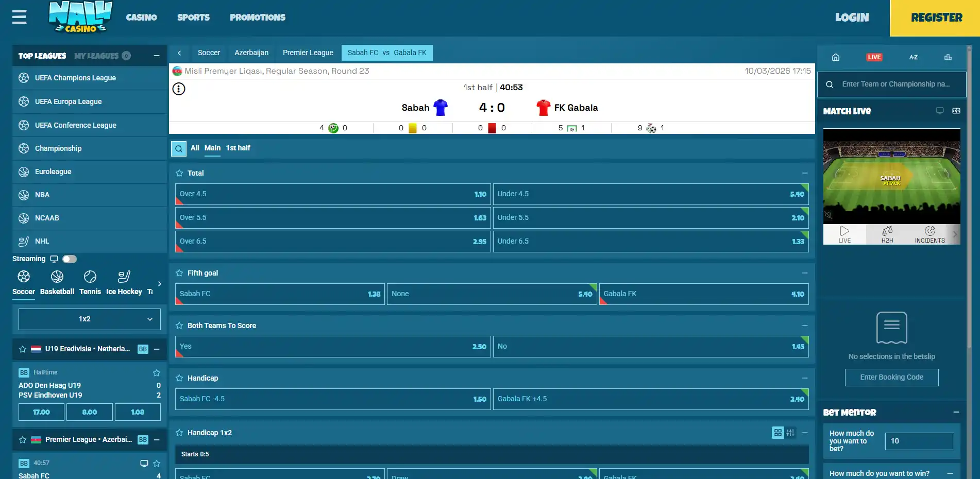Switch Handicap 1x2 to grid view

pyautogui.click(x=778, y=433)
